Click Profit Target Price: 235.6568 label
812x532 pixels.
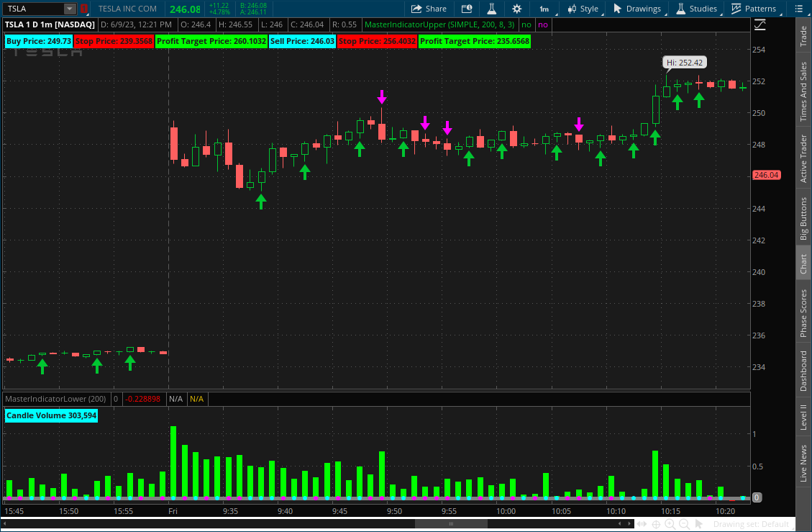click(475, 42)
